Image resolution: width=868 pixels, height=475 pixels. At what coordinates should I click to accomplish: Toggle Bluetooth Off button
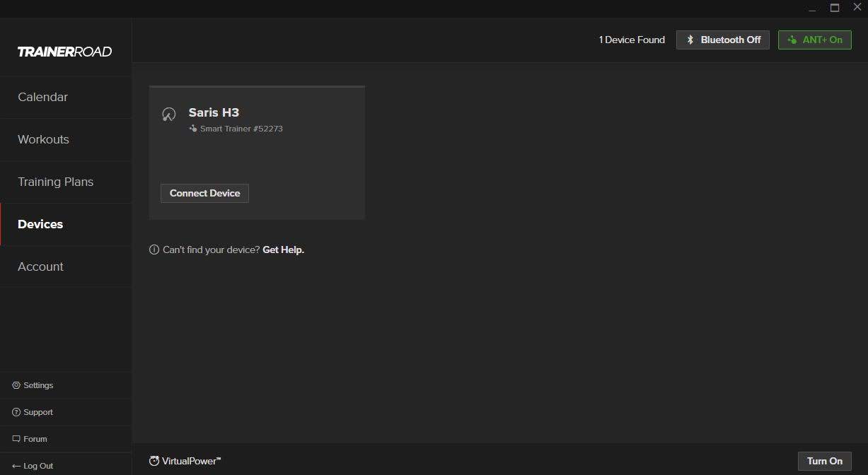(723, 40)
